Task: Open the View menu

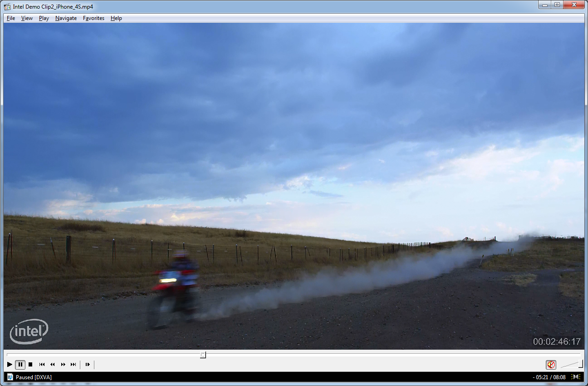Action: coord(27,18)
